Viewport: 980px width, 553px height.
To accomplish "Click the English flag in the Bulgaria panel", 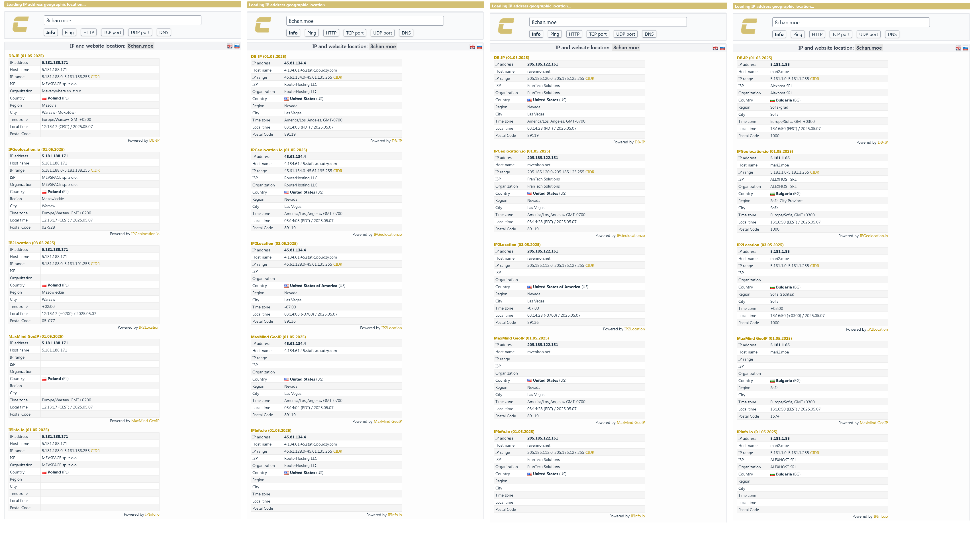I will 958,48.
